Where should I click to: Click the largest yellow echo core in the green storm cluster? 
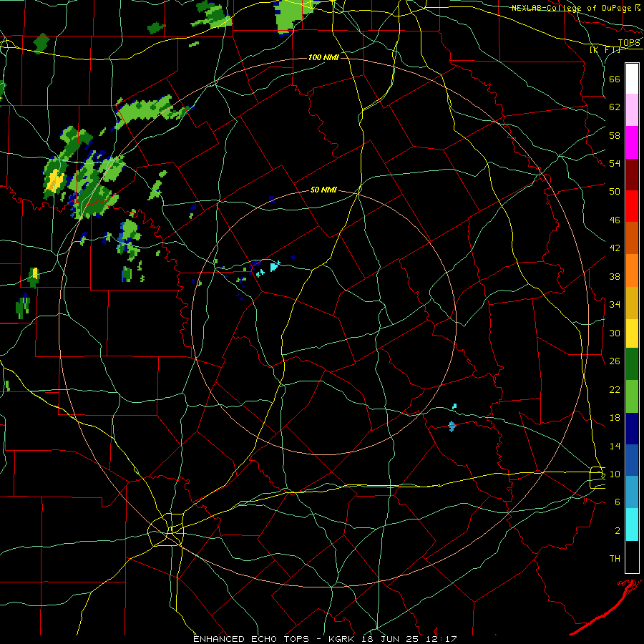click(x=55, y=181)
